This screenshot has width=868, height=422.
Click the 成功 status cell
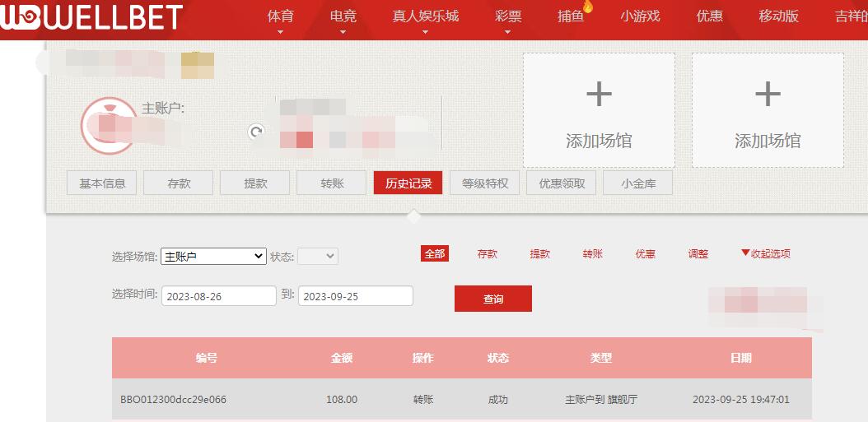coord(497,399)
